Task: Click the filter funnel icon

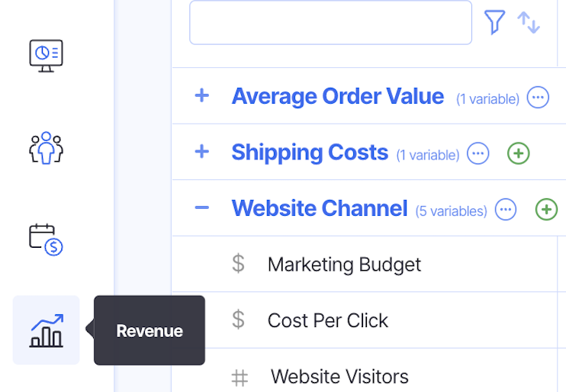Action: pos(494,22)
